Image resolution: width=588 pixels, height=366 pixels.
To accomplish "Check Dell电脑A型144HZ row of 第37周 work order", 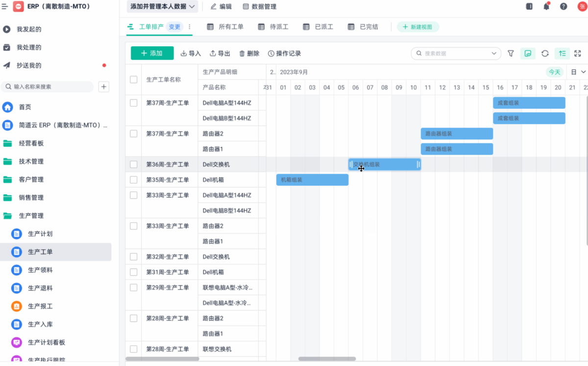I will pos(134,103).
